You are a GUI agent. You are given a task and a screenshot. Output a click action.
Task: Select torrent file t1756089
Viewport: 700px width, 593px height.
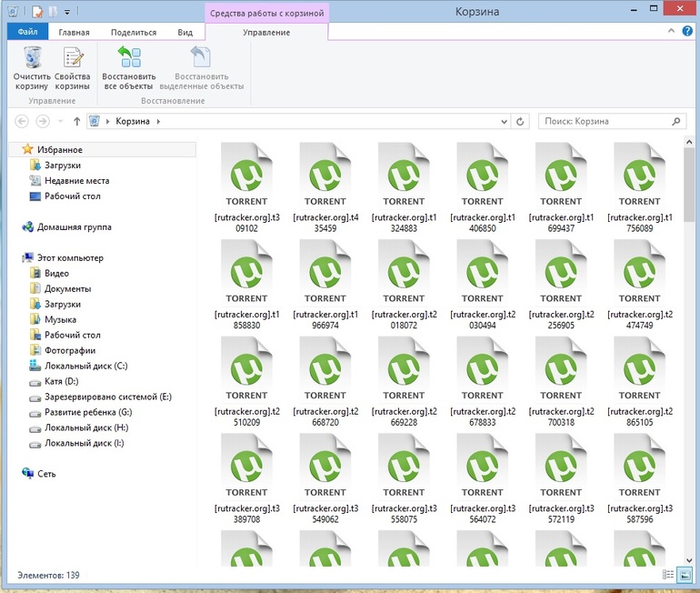coord(640,187)
